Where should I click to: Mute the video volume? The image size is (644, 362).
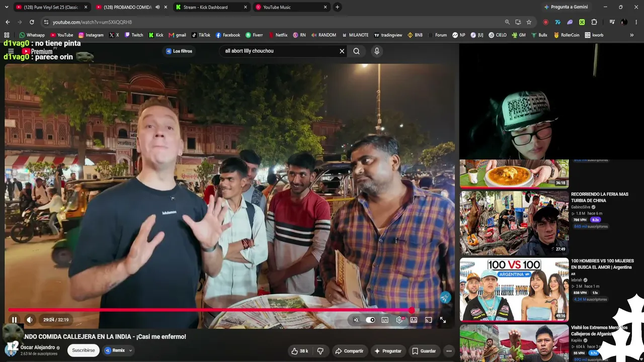pos(30,320)
